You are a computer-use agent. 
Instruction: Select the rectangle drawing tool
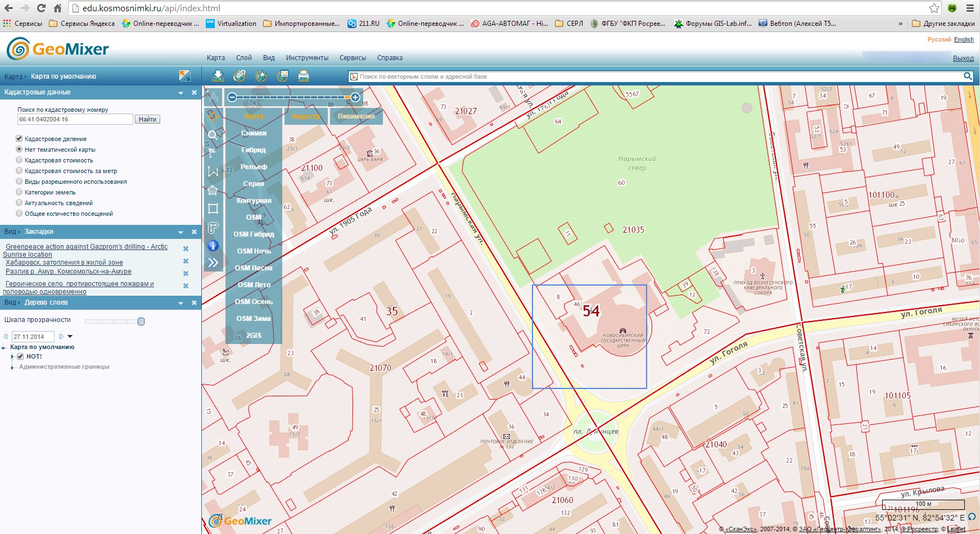pos(213,209)
